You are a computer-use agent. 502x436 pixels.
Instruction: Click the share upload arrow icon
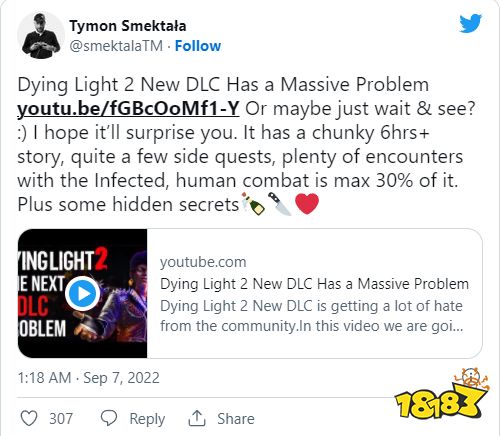click(x=197, y=418)
